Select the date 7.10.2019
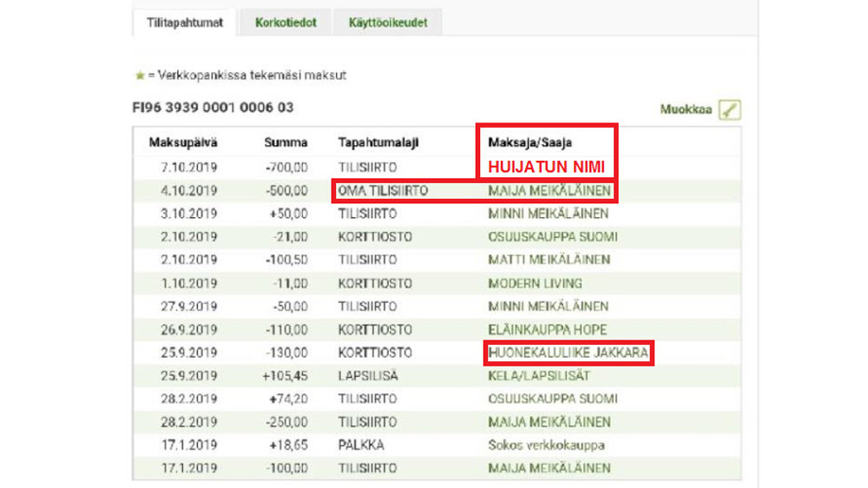 click(188, 168)
